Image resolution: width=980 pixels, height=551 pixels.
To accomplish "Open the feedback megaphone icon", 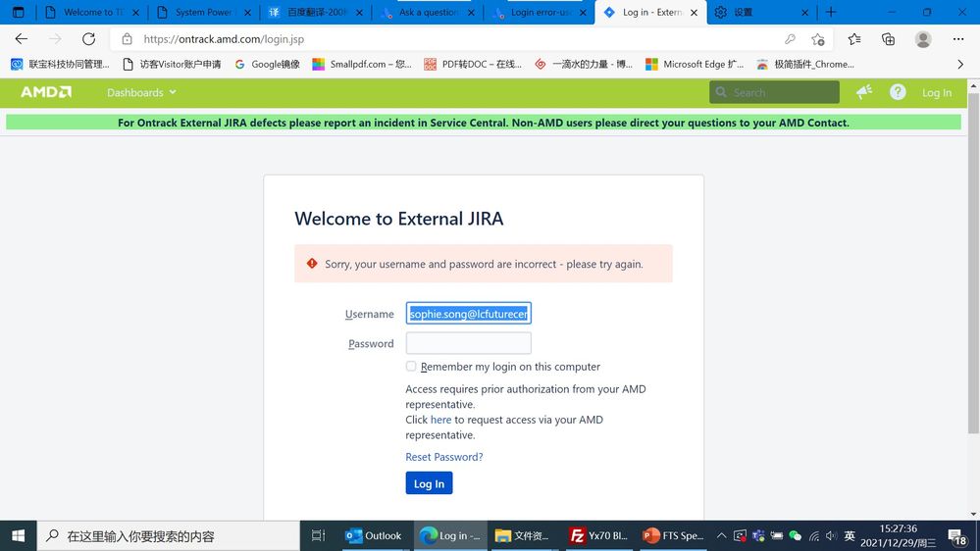I will [x=864, y=92].
